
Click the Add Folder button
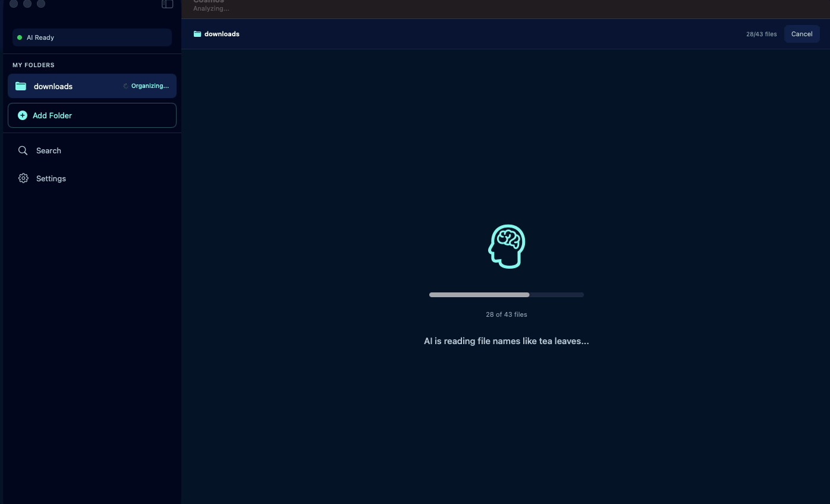(x=92, y=115)
